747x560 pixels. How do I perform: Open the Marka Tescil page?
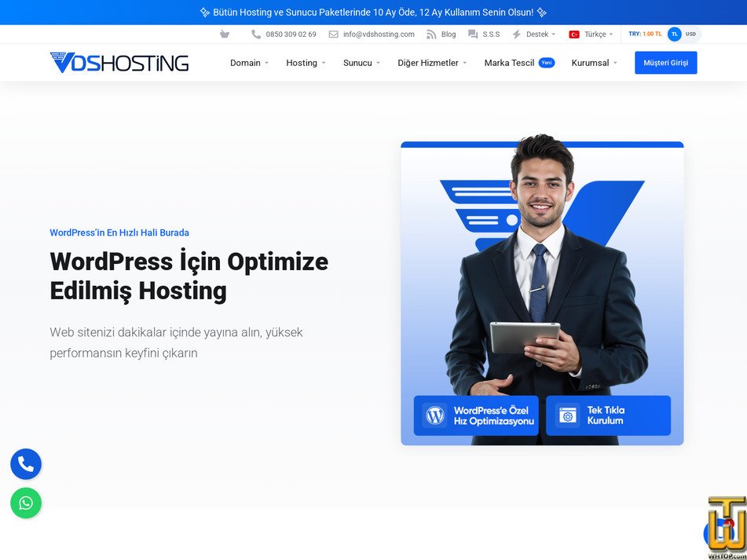tap(509, 63)
